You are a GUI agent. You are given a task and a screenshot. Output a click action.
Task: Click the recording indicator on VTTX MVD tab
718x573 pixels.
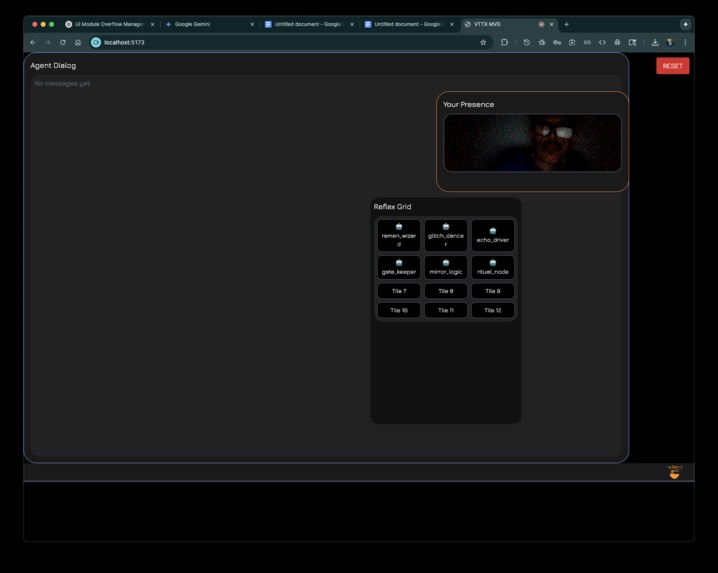coord(541,24)
